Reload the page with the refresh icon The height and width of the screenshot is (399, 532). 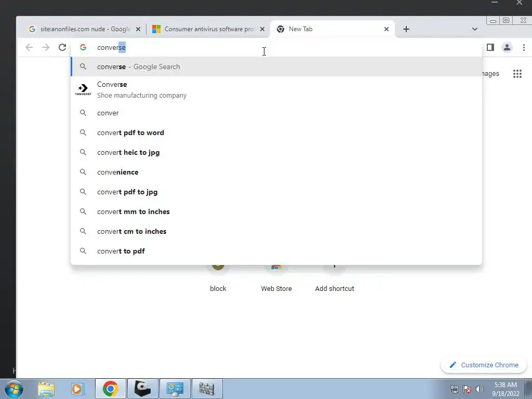(x=62, y=47)
